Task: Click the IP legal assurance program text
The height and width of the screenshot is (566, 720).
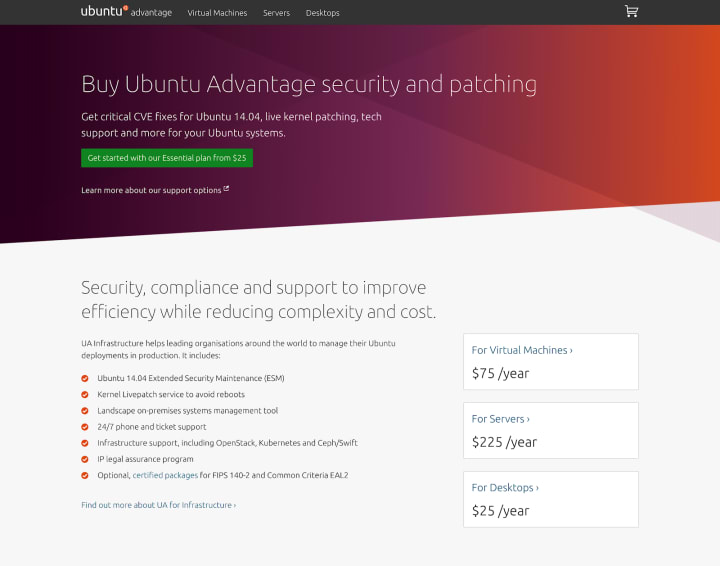Action: pyautogui.click(x=145, y=459)
